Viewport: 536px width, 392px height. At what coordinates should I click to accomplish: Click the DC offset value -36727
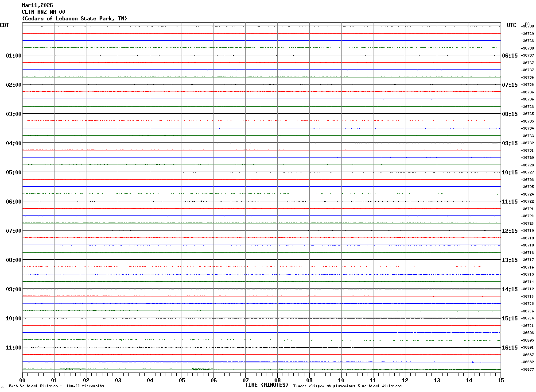coord(528,173)
